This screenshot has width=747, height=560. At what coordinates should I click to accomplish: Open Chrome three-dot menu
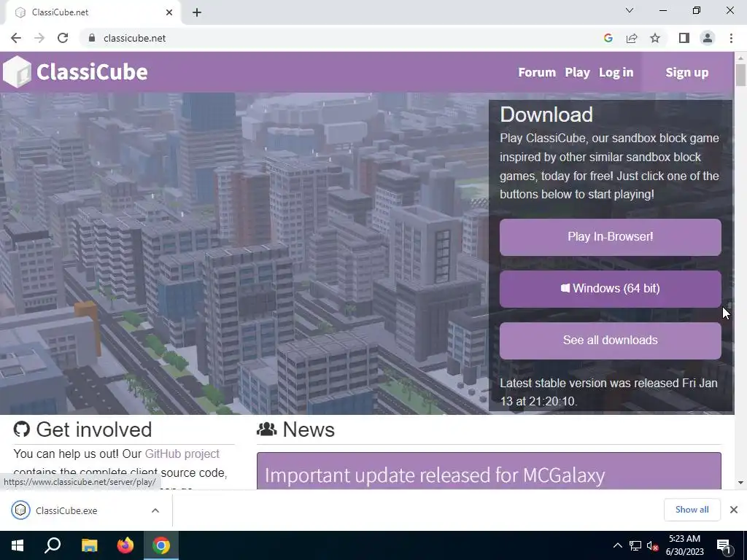click(731, 38)
